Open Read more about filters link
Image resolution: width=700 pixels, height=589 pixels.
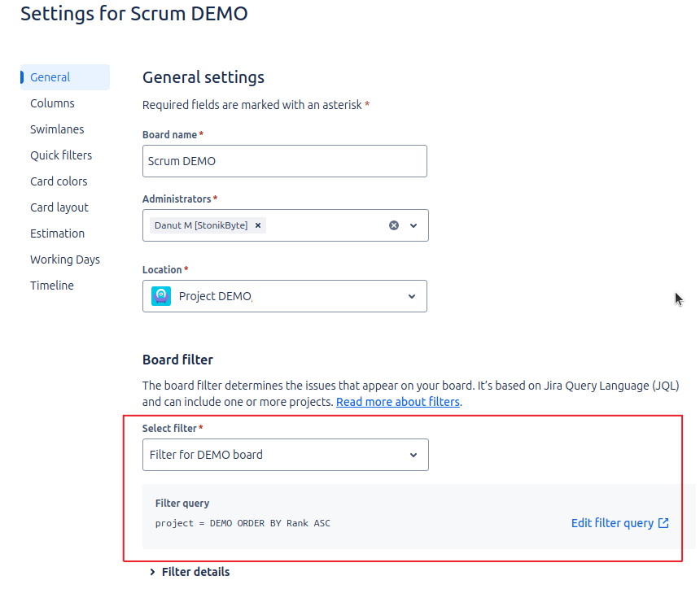(398, 402)
